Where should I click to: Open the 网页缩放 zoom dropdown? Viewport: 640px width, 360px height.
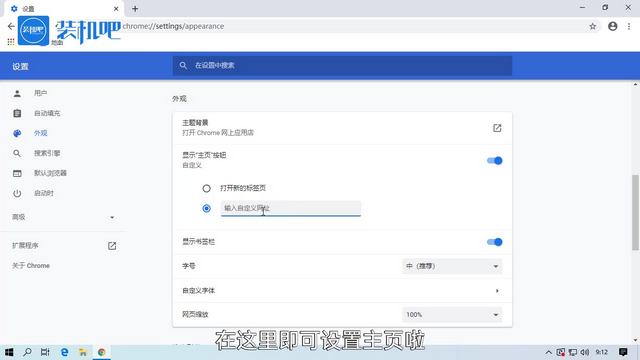(452, 315)
